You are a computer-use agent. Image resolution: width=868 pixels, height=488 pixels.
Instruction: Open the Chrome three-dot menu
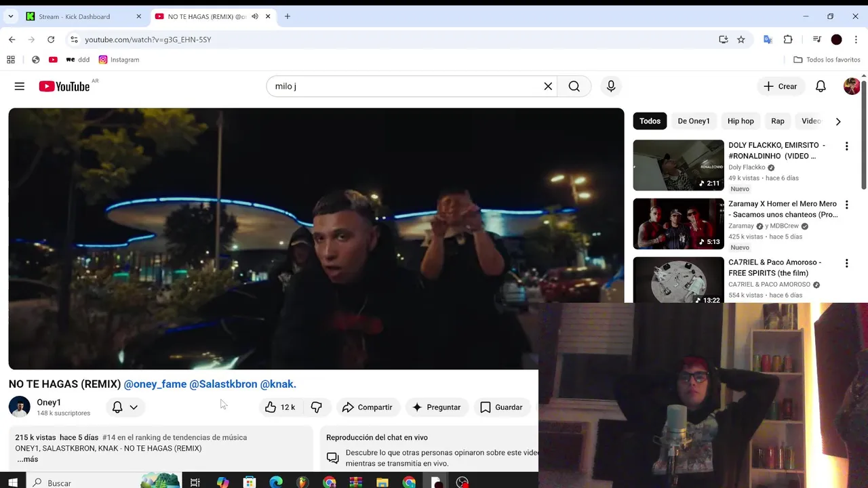[856, 39]
